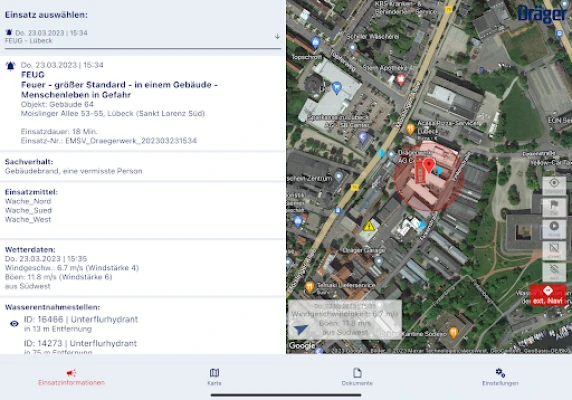
Task: Click the yellow warning triangle marker
Action: click(x=369, y=226)
